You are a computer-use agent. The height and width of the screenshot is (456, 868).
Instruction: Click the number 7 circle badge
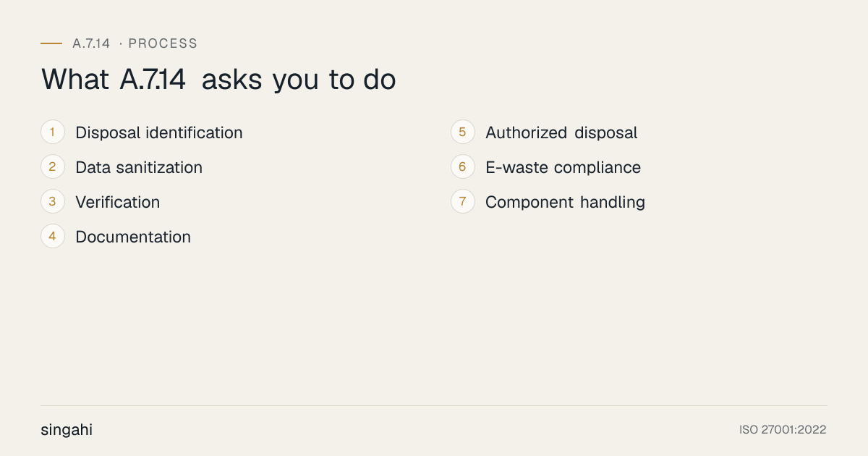pos(463,202)
